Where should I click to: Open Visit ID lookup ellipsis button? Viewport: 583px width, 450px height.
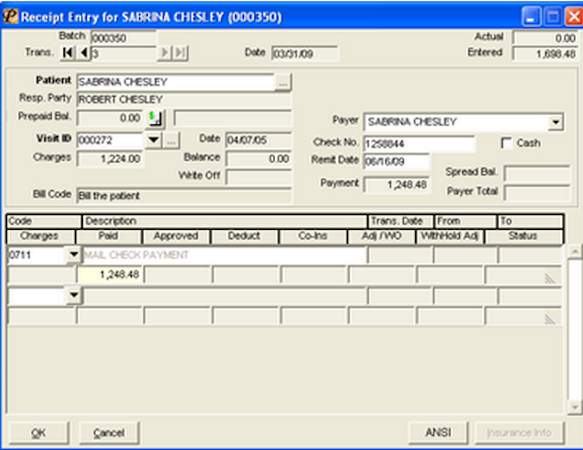(171, 141)
